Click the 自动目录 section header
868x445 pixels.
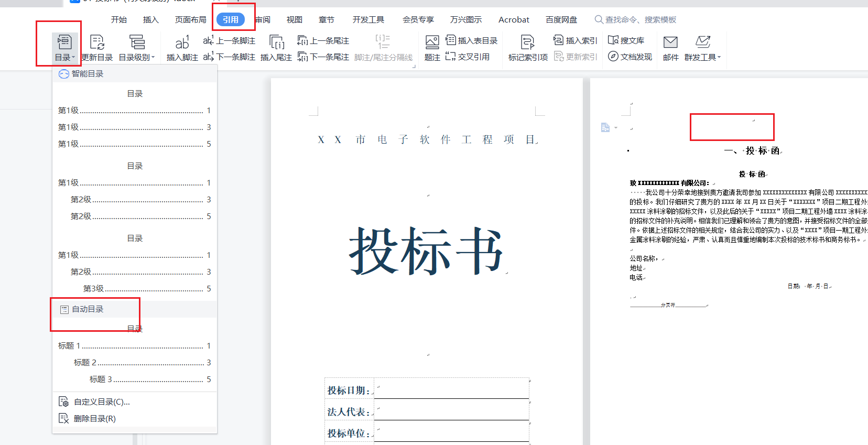coord(135,309)
